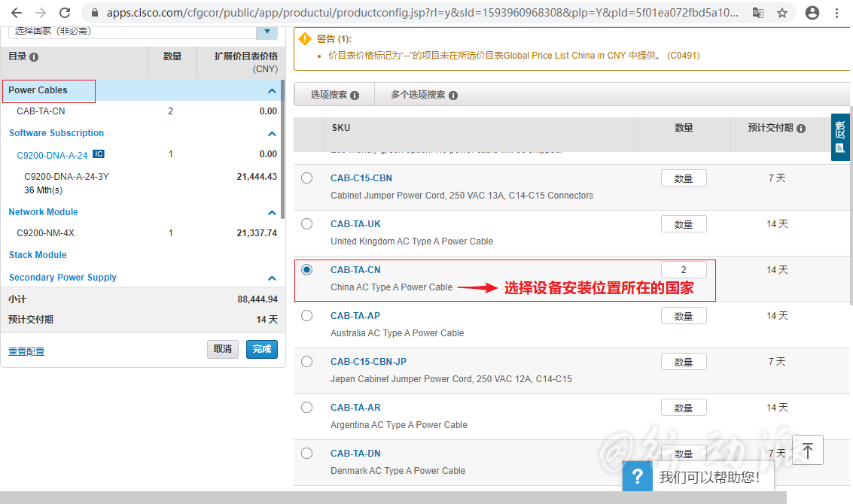The image size is (853, 504).
Task: Bookmark this page with star icon
Action: coord(781,13)
